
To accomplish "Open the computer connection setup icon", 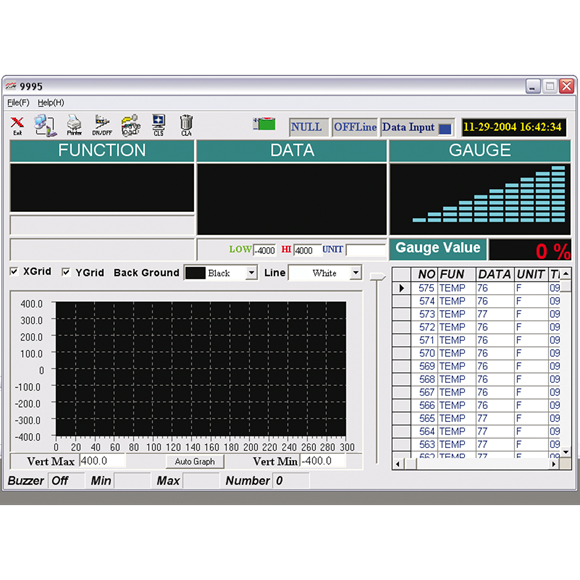I will point(45,126).
